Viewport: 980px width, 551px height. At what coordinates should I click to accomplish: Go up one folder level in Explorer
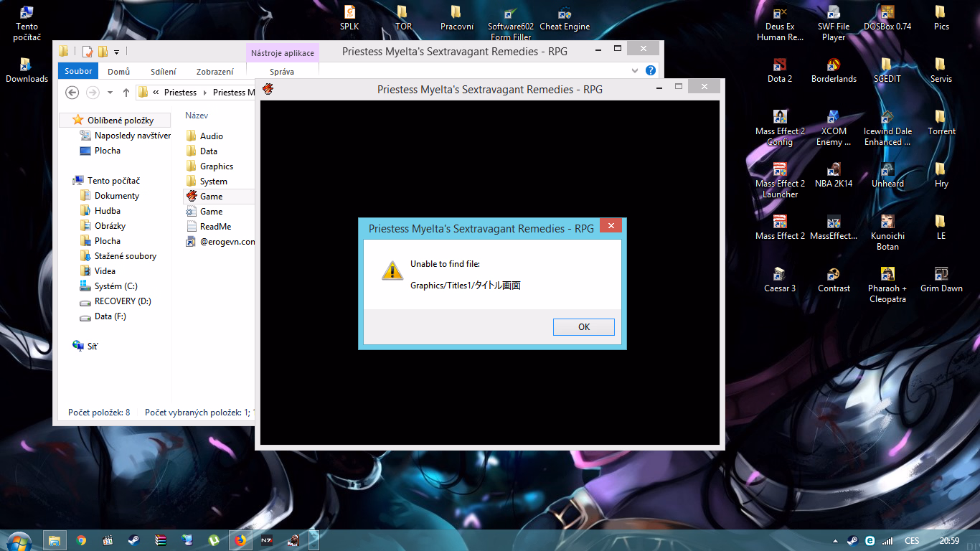coord(126,93)
